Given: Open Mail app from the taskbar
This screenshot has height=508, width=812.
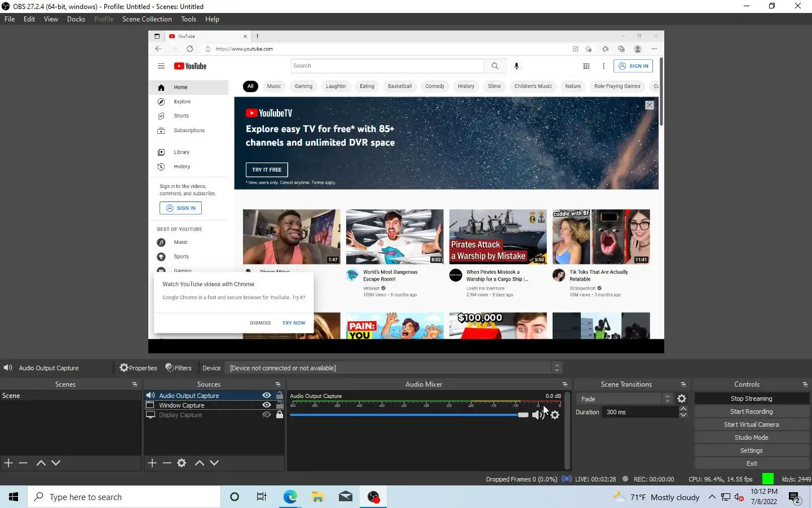Looking at the screenshot, I should coord(346,497).
